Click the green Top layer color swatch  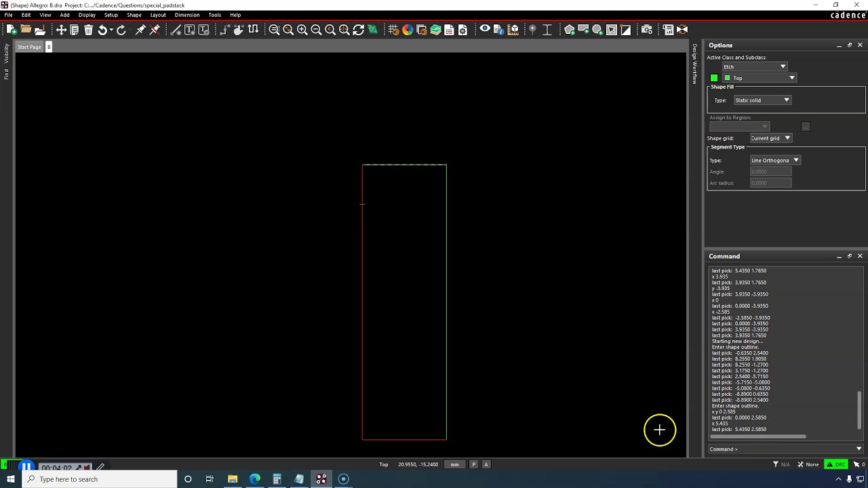[x=727, y=78]
